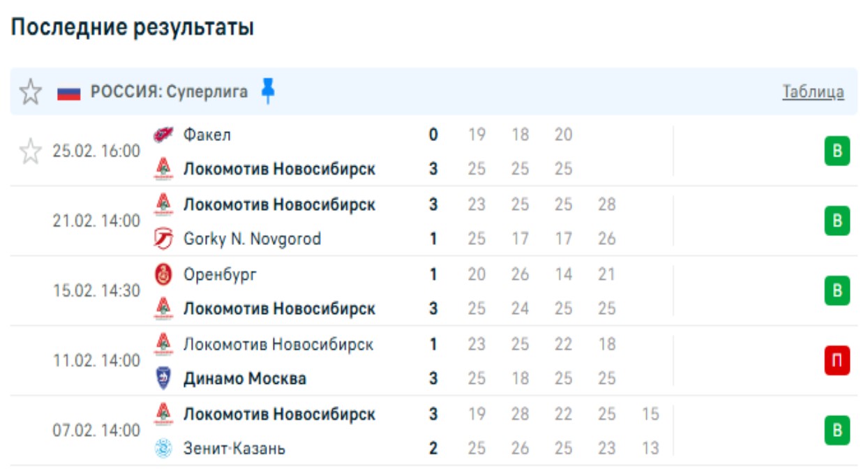Click the red П loss badge
Screen dimensions: 868x469
(837, 361)
